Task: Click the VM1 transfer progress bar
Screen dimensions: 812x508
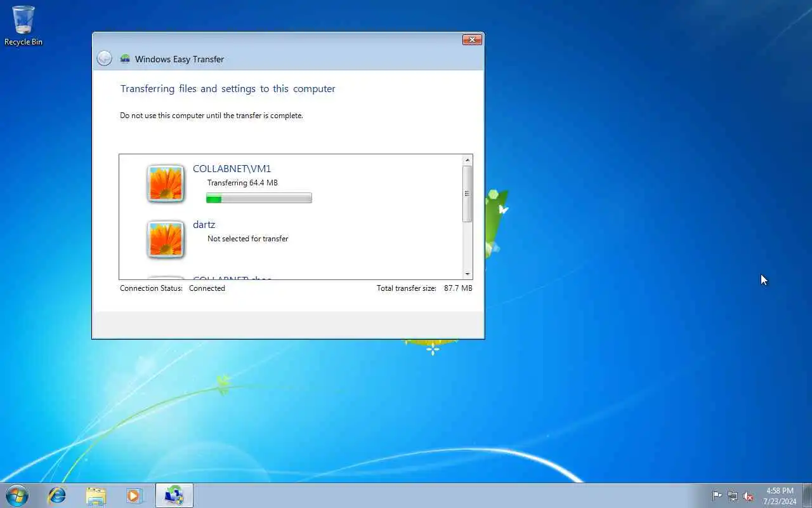Action: [259, 198]
